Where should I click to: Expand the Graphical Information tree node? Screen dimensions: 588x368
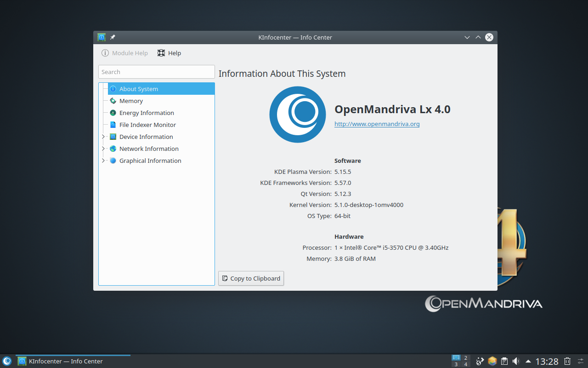click(x=103, y=161)
